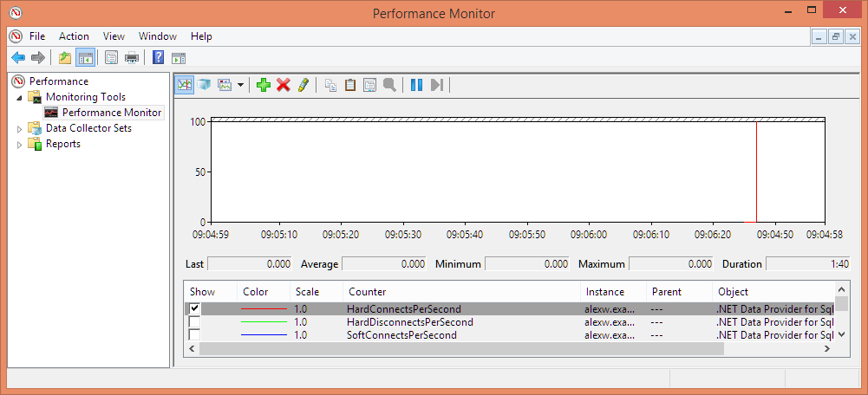Select Monitoring Tools tree item

(85, 97)
